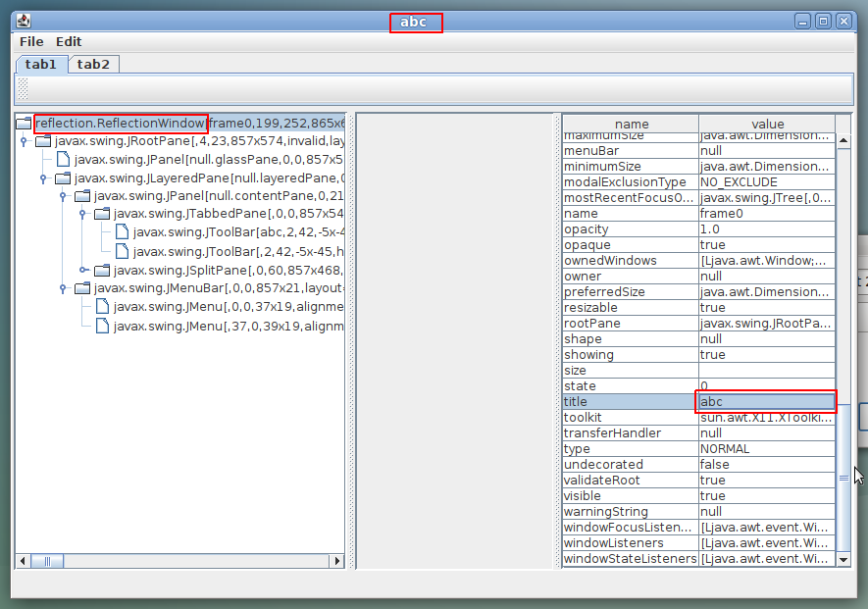The width and height of the screenshot is (868, 609).
Task: Click the "value" column header
Action: pos(767,124)
